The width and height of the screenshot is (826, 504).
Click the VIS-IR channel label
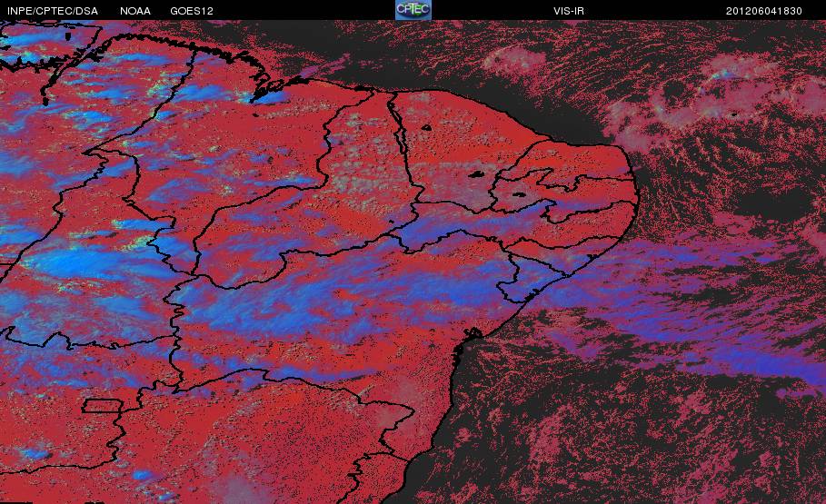pyautogui.click(x=569, y=11)
